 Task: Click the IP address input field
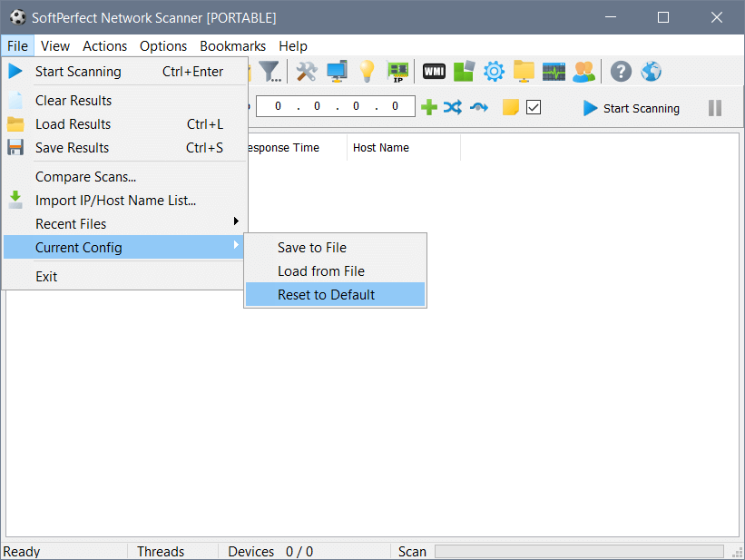[x=336, y=106]
